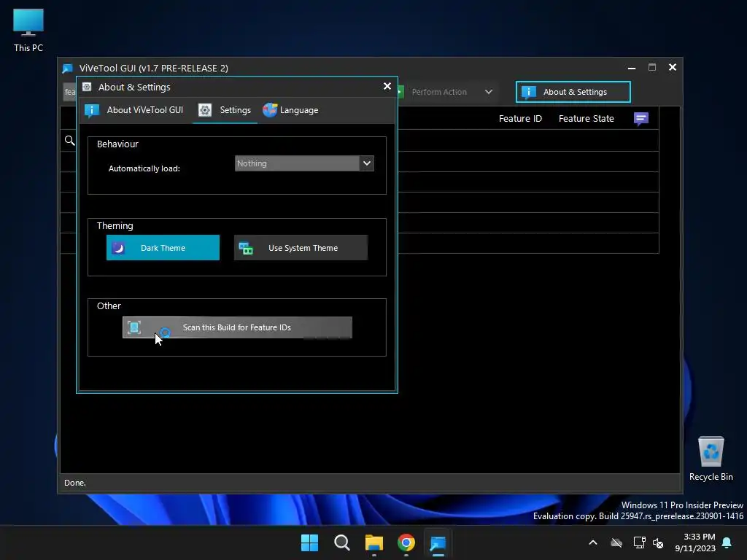Open taskbar Search

tap(341, 542)
